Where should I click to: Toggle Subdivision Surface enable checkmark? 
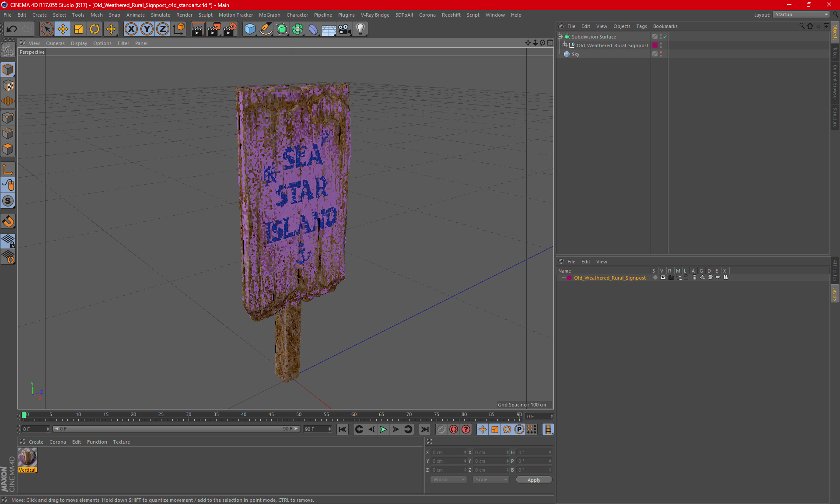[x=665, y=37]
